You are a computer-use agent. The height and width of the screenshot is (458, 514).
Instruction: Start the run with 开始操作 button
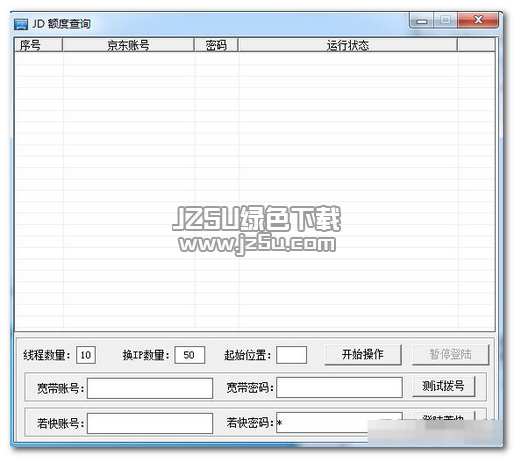(x=363, y=355)
